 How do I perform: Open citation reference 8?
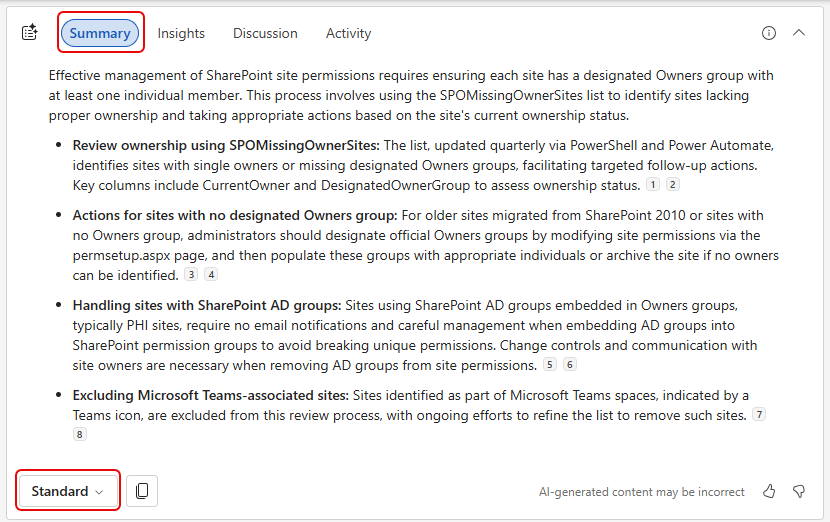80,434
